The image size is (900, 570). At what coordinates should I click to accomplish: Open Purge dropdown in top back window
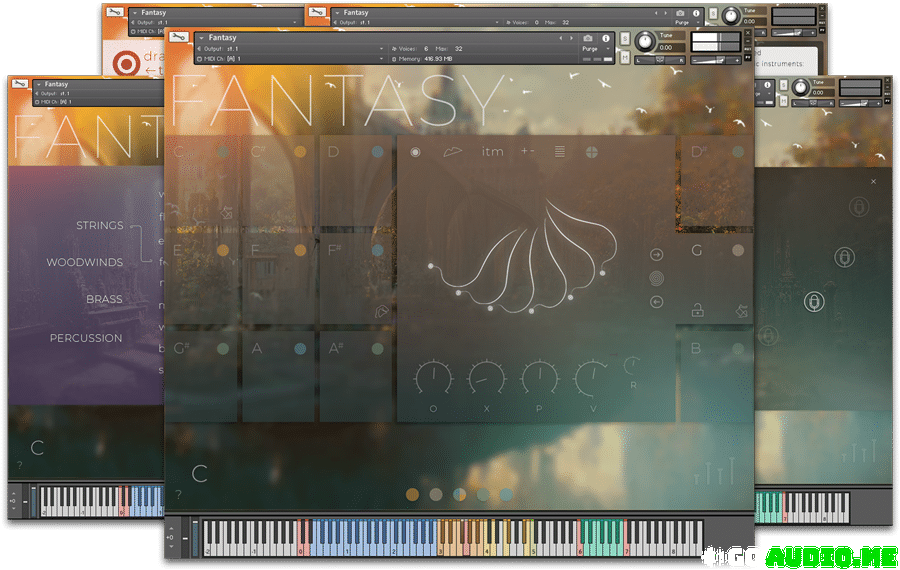click(x=686, y=22)
